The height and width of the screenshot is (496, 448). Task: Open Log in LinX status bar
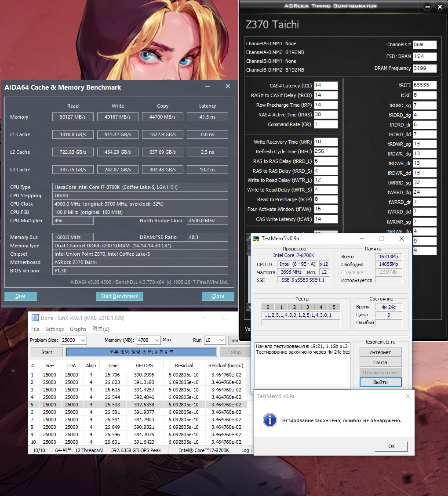click(x=247, y=450)
